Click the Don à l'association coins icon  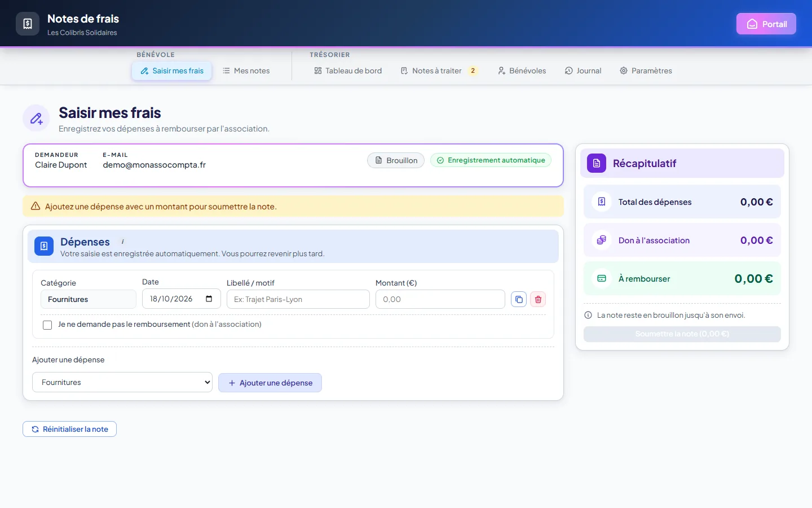(602, 240)
